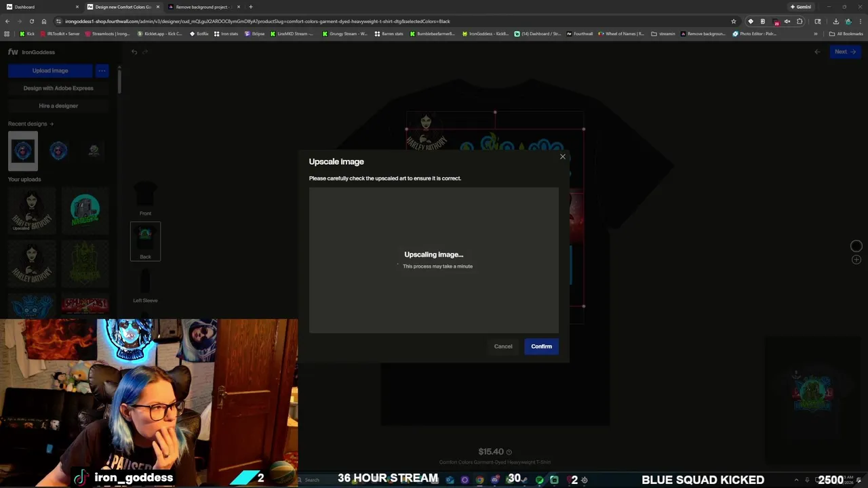Open the Iron stats bookmark
This screenshot has height=488, width=868.
tap(226, 33)
